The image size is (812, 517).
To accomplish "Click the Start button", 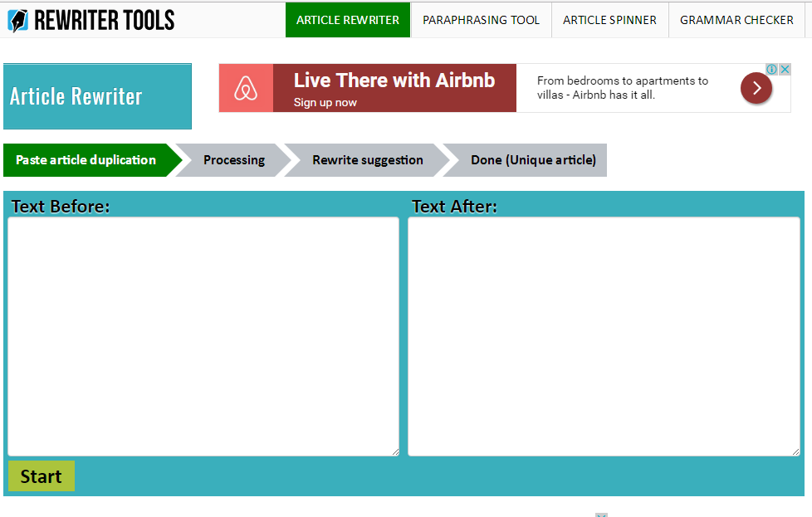I will 42,476.
